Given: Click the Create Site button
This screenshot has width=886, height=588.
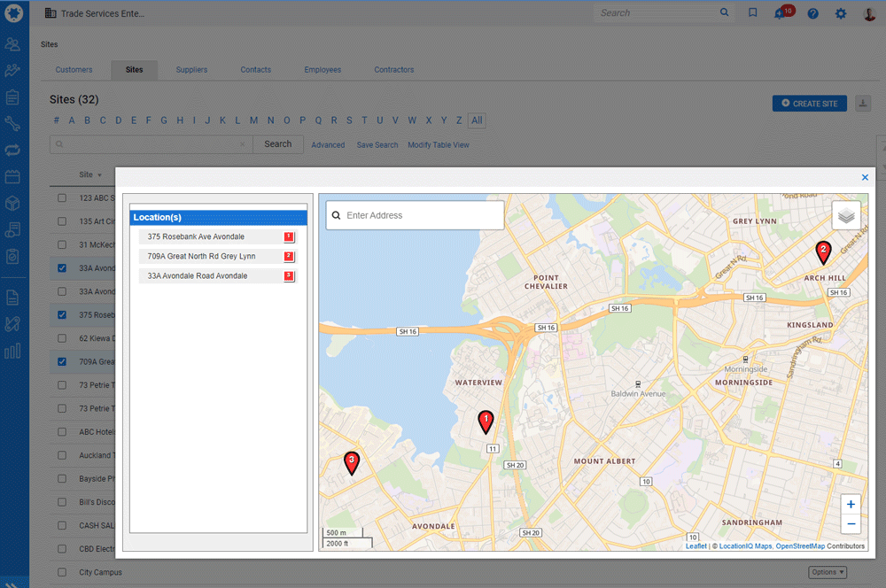Looking at the screenshot, I should (x=809, y=104).
